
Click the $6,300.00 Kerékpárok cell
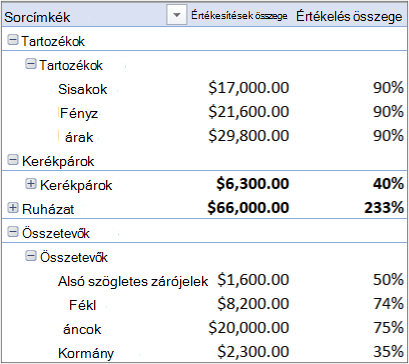[x=252, y=184]
